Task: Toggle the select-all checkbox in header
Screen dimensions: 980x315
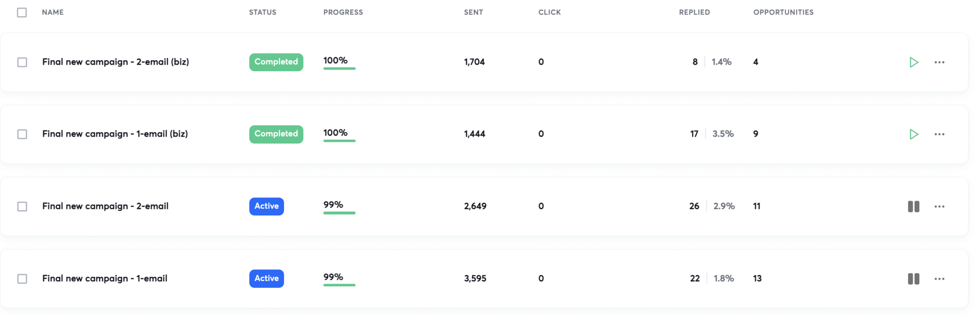Action: point(22,12)
